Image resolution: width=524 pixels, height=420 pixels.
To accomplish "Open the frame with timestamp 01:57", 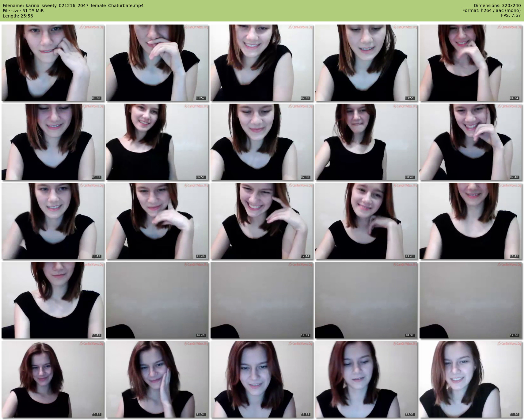I will (x=157, y=63).
